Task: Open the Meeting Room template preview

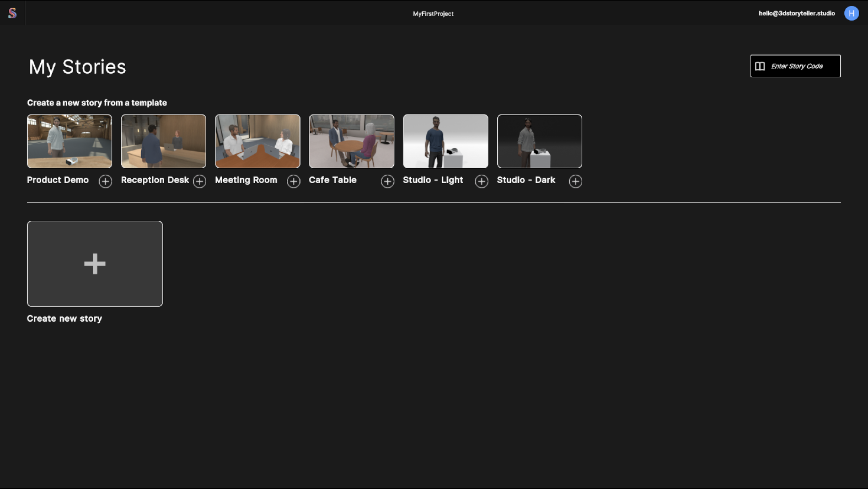Action: click(x=257, y=141)
